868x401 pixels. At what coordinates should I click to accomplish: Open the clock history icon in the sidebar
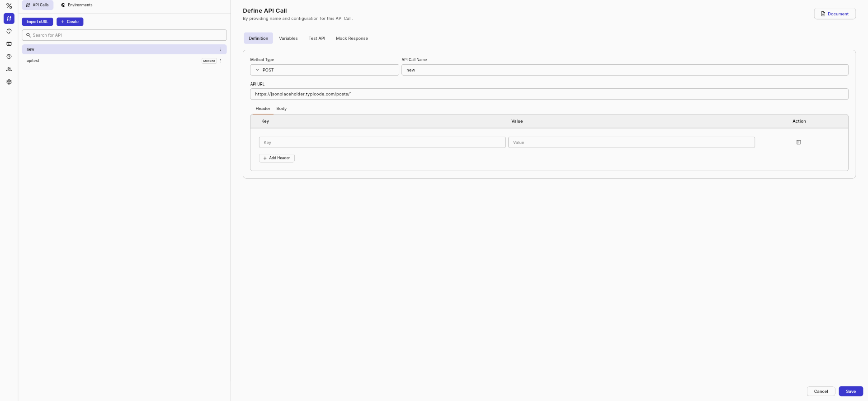pos(9,57)
